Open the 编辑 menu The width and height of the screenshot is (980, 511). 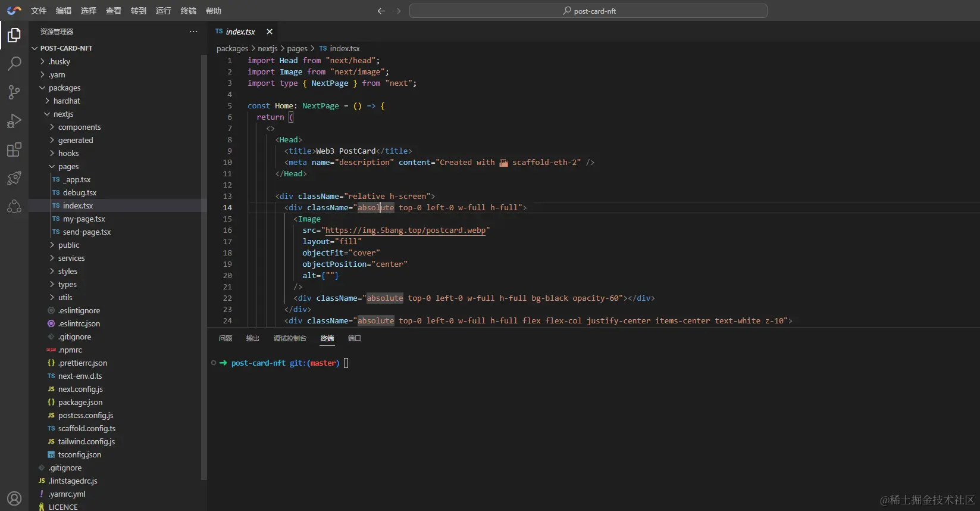64,11
